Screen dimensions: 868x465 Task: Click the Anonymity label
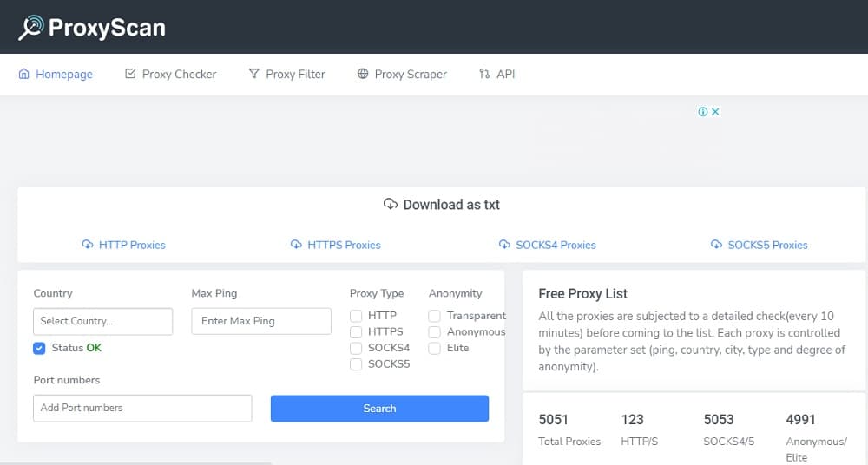[455, 294]
